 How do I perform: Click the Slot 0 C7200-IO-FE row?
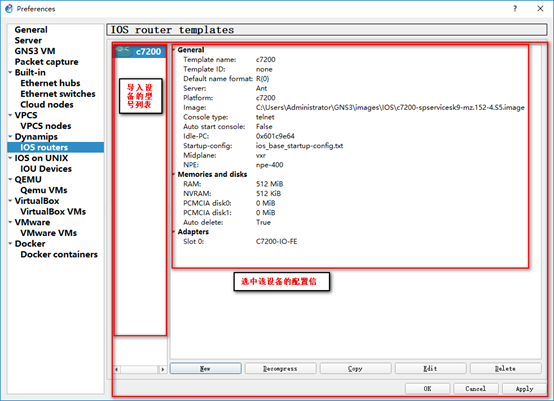(x=240, y=242)
